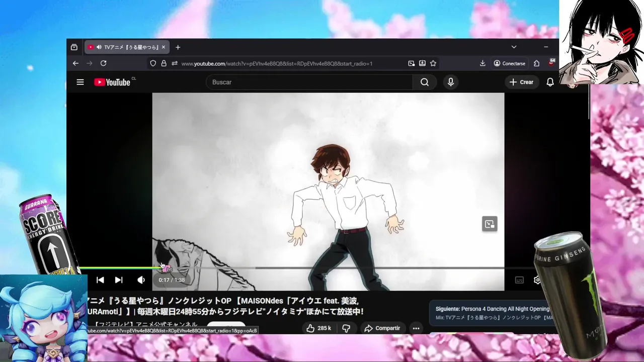The height and width of the screenshot is (362, 644).
Task: Start voice search with the microphone
Action: [451, 82]
